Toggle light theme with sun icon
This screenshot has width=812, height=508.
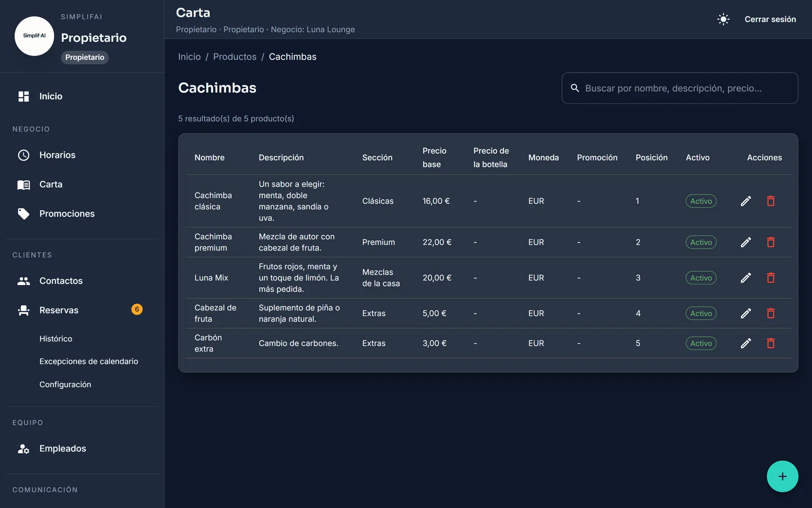click(723, 19)
